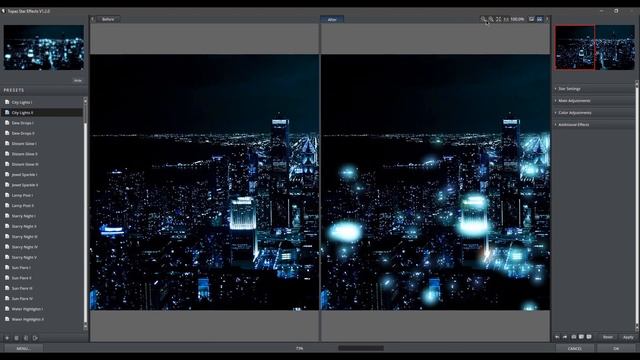640x360 pixels.
Task: Select the Starry Night IV preset
Action: [42, 247]
